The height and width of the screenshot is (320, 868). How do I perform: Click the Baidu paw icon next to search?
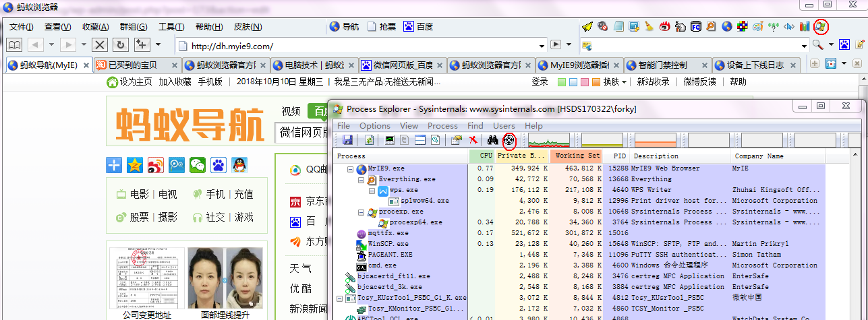point(844,45)
